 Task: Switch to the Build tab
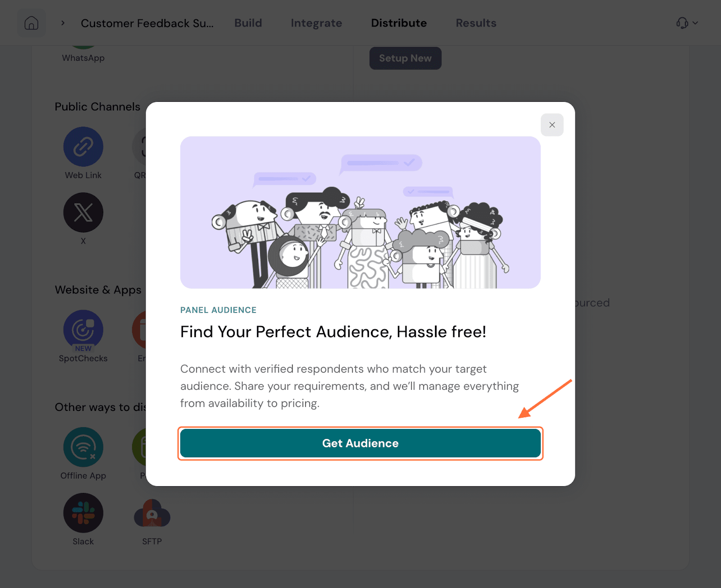coord(248,23)
